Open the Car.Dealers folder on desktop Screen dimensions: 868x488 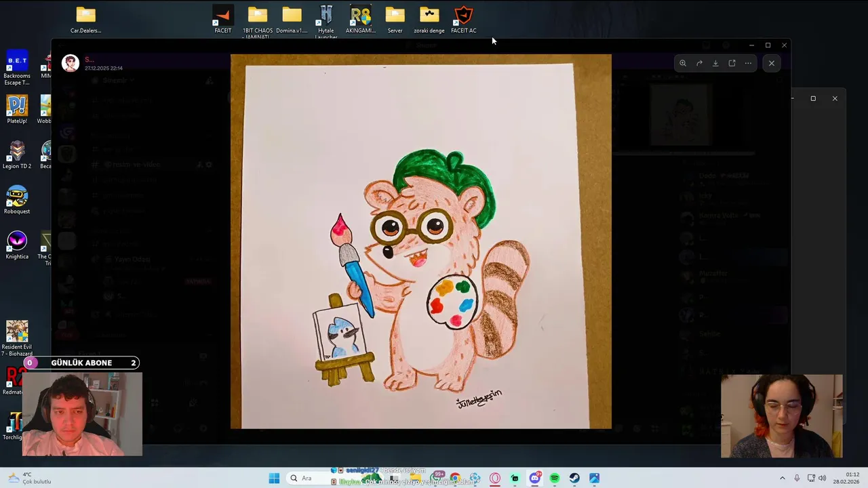85,20
